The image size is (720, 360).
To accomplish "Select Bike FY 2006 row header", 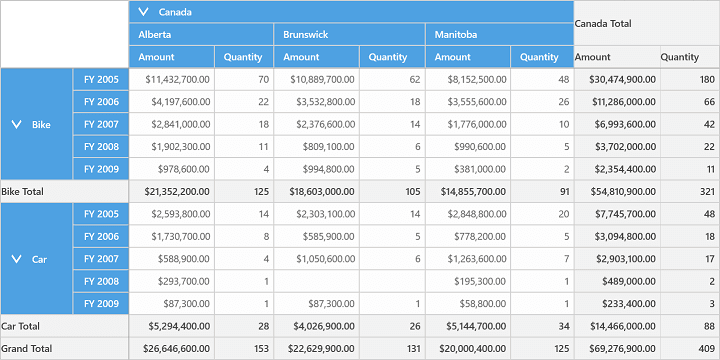I will click(101, 102).
